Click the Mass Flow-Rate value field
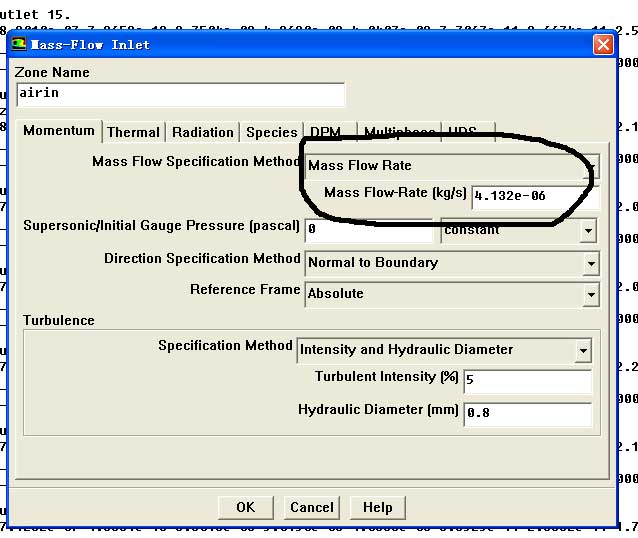 click(x=534, y=196)
